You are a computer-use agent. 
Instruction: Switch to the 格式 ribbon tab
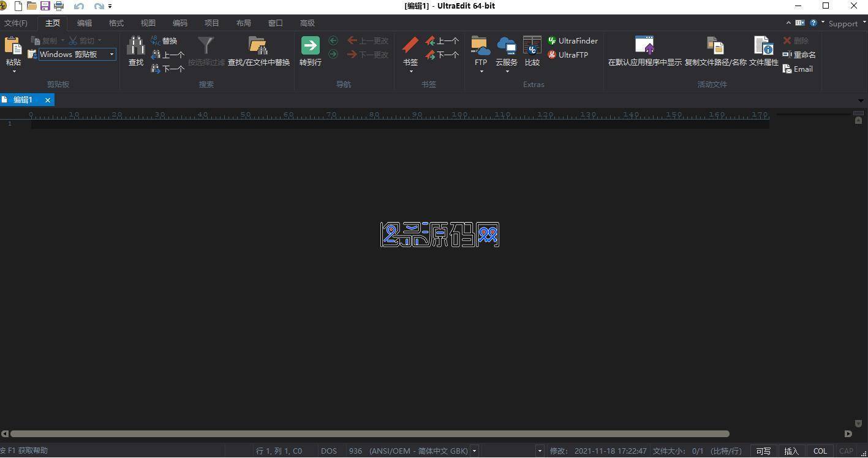click(x=116, y=23)
